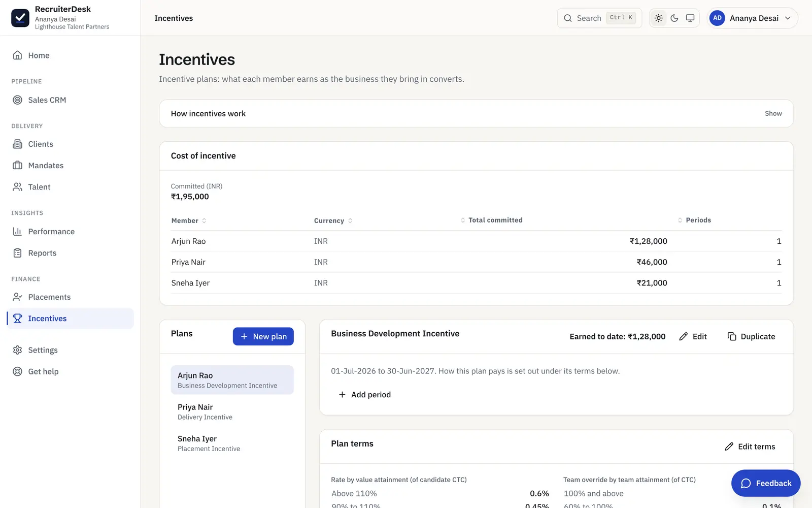This screenshot has height=508, width=812.
Task: Click the Search magnifier icon
Action: [x=568, y=18]
